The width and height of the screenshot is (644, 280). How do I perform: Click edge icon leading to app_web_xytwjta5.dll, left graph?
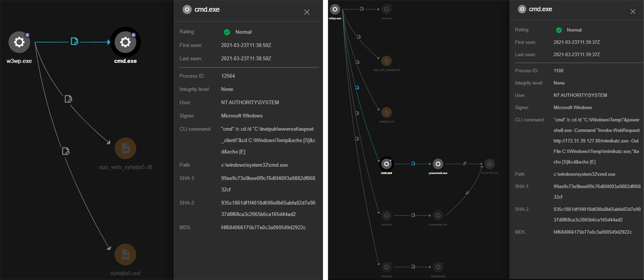click(68, 99)
